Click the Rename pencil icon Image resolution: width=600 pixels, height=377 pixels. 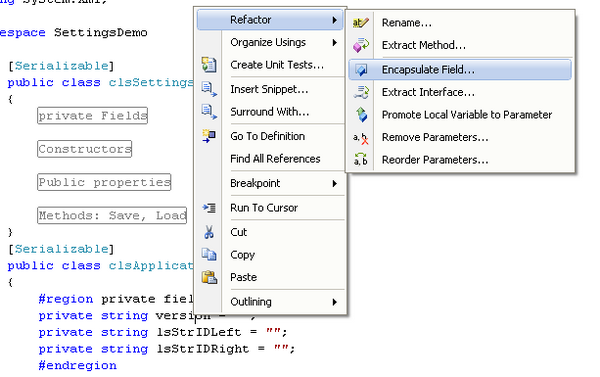coord(360,23)
